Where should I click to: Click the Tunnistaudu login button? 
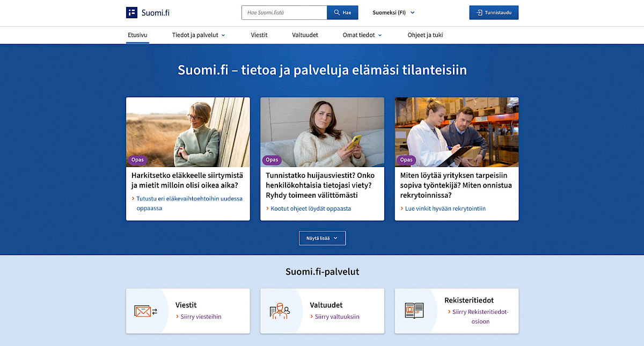tap(494, 13)
